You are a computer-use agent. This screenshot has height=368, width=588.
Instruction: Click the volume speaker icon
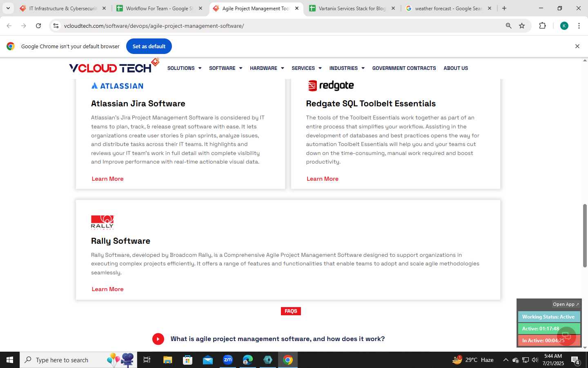535,360
